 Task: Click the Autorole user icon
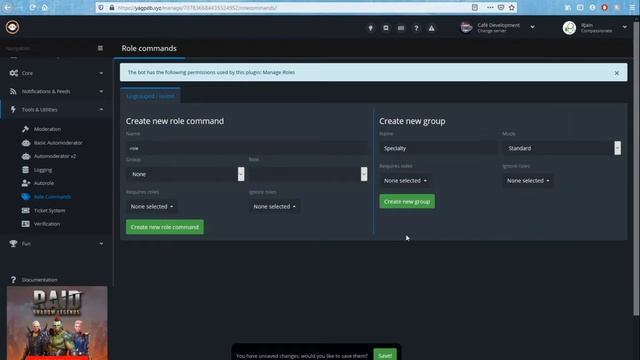(26, 183)
